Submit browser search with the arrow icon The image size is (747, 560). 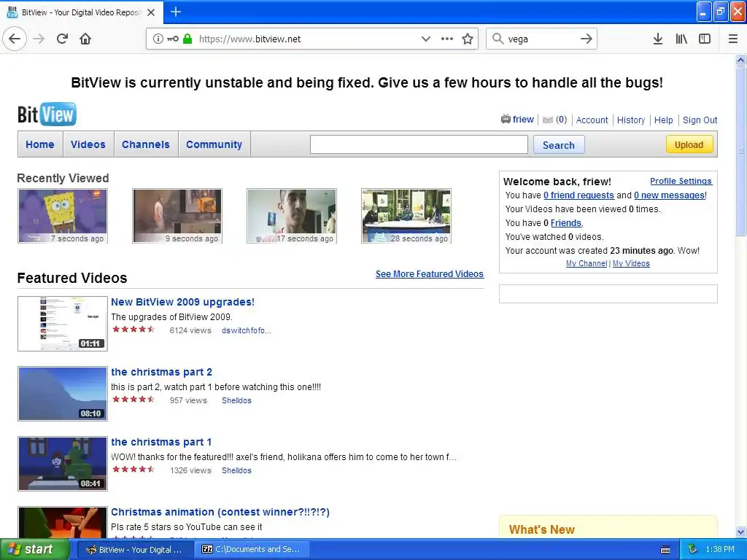pyautogui.click(x=587, y=39)
